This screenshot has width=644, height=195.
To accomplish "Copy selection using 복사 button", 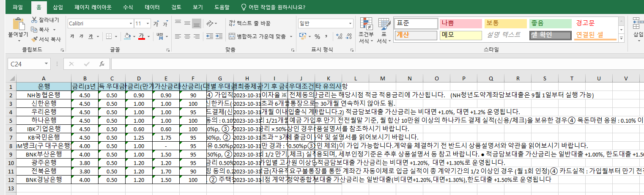I will click(41, 30).
